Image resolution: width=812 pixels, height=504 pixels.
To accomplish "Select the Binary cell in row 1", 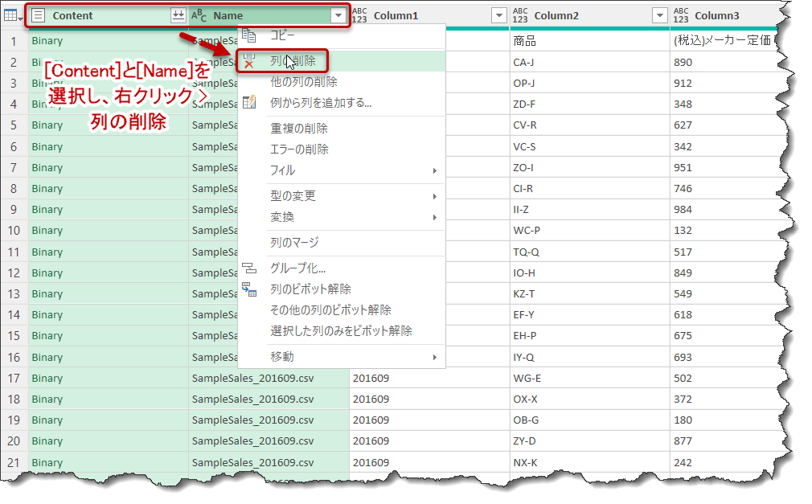I will [48, 40].
